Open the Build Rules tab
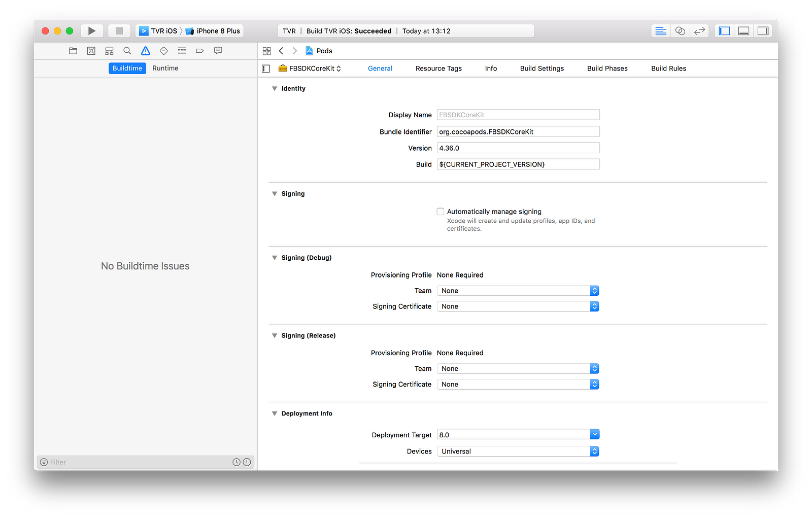Image resolution: width=812 pixels, height=519 pixels. (669, 68)
